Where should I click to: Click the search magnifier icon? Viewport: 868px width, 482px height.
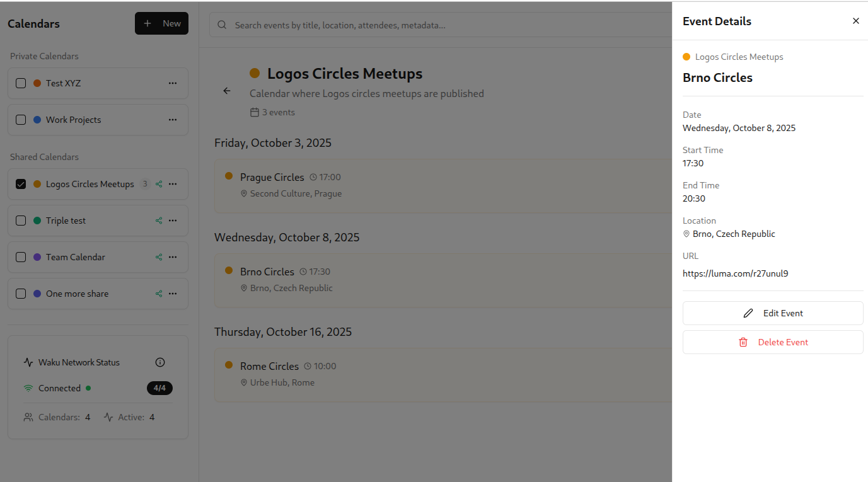222,25
